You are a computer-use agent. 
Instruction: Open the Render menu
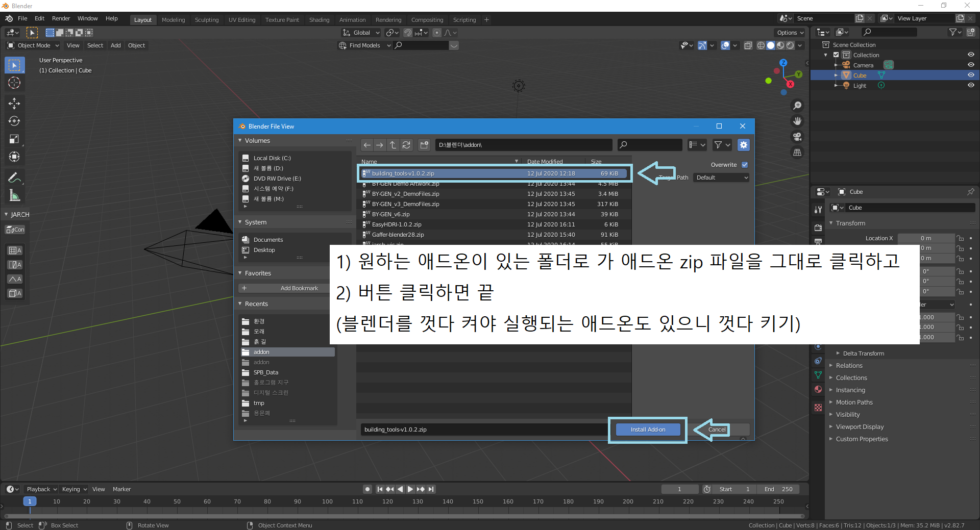click(61, 18)
